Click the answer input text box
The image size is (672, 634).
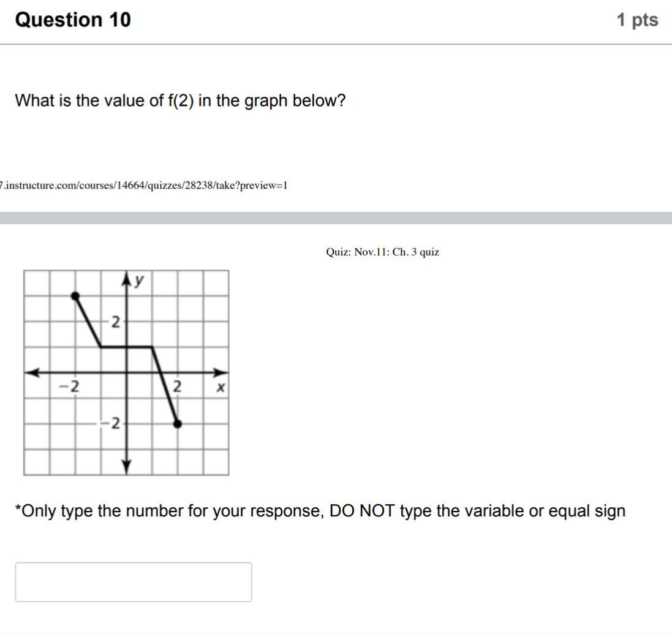(133, 582)
